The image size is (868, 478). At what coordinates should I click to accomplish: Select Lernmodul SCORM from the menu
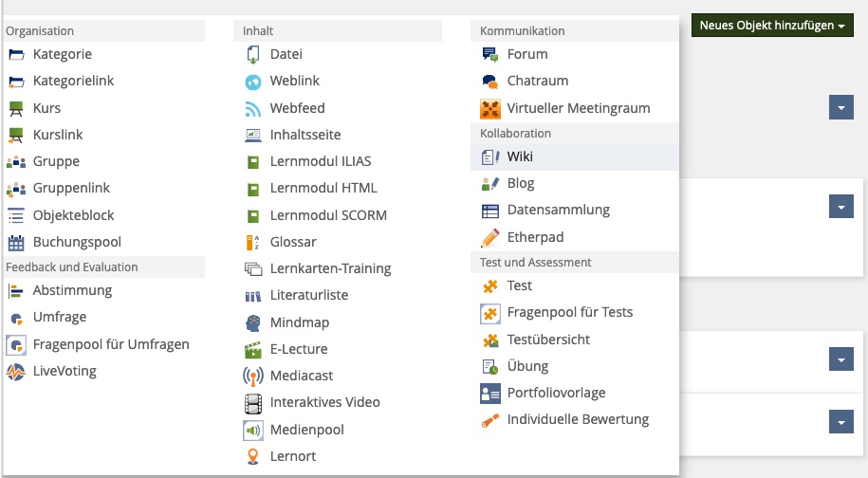point(328,215)
